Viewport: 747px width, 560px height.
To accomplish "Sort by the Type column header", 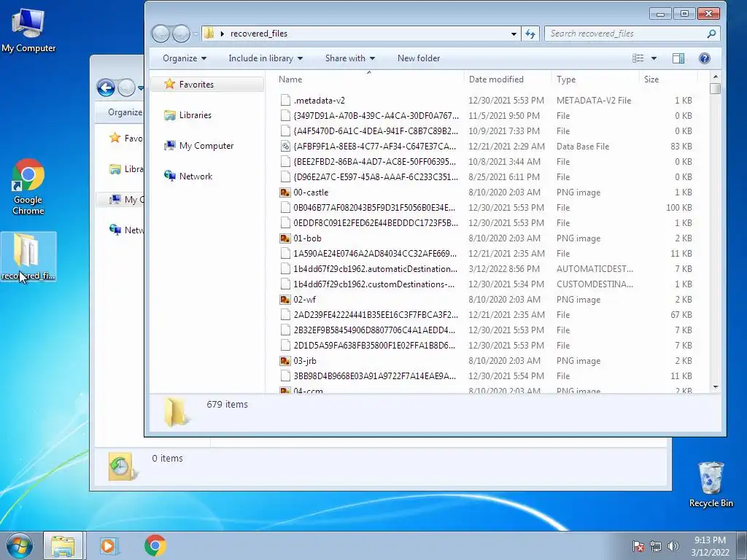I will [x=595, y=79].
